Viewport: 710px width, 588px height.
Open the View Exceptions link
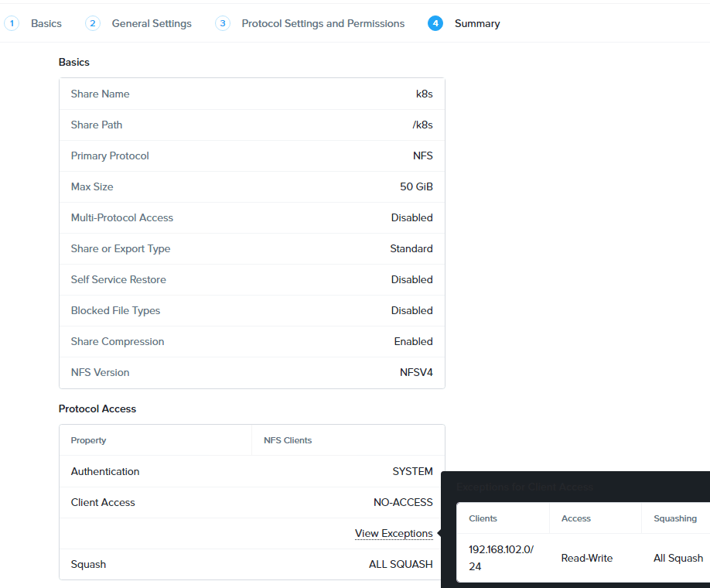(x=394, y=533)
